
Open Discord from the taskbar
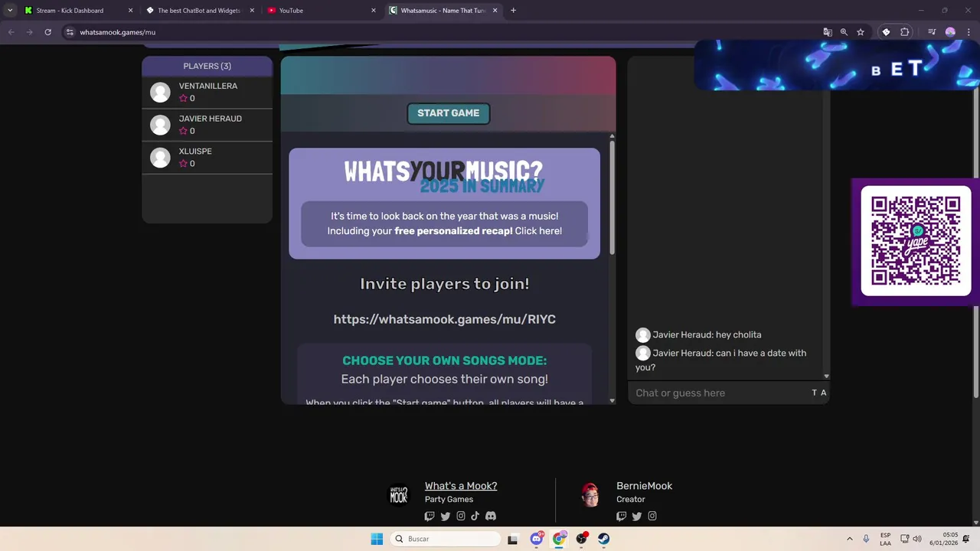(537, 539)
